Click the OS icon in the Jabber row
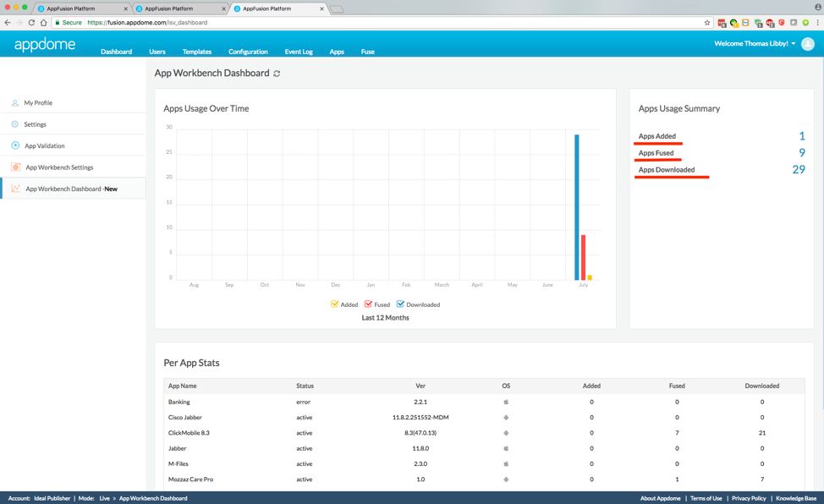 (506, 448)
